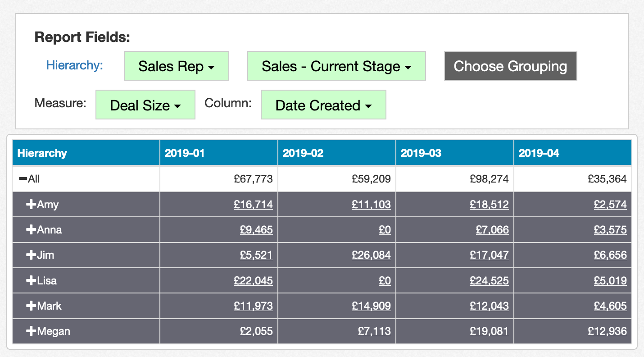Screen dimensions: 644x357
Task: Expand Jim's row using plus icon
Action: click(x=31, y=255)
